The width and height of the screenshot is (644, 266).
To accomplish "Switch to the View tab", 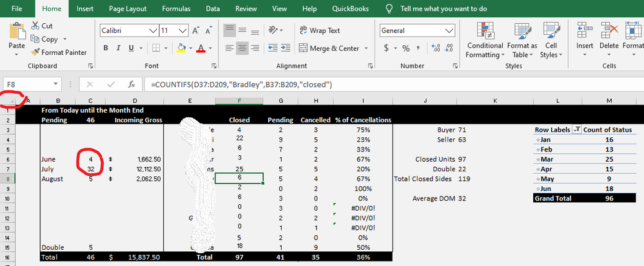I will [279, 8].
